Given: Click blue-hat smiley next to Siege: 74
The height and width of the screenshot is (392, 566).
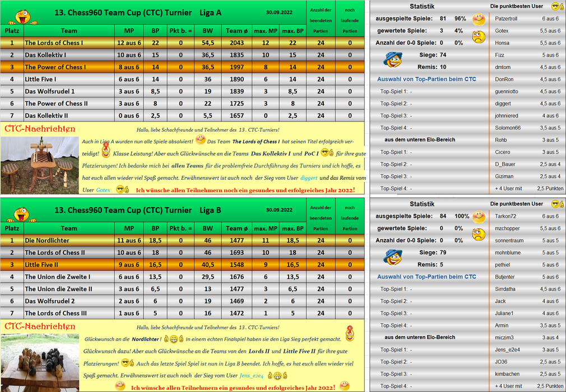Looking at the screenshot, I should coord(393,60).
